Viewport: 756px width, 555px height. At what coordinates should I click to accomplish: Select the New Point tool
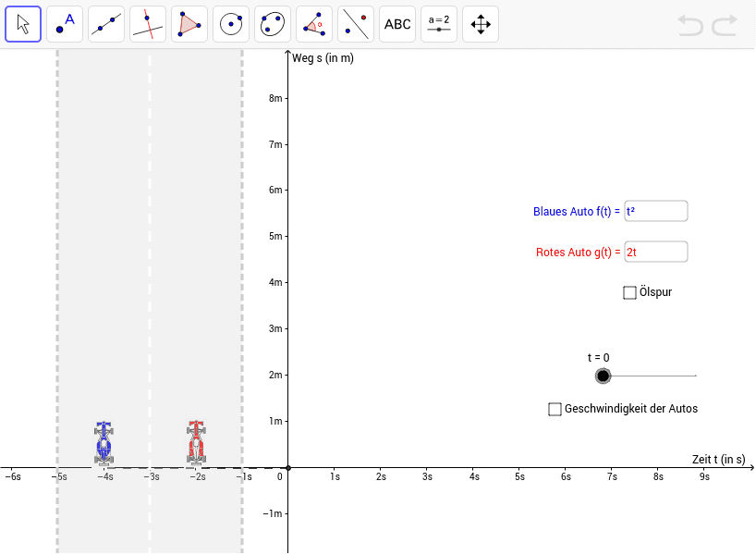pyautogui.click(x=65, y=24)
